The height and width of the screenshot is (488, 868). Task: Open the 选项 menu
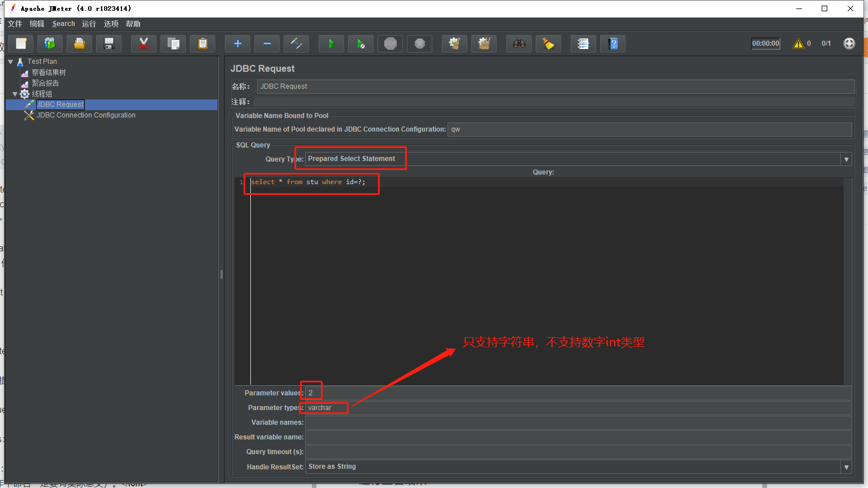pyautogui.click(x=111, y=24)
